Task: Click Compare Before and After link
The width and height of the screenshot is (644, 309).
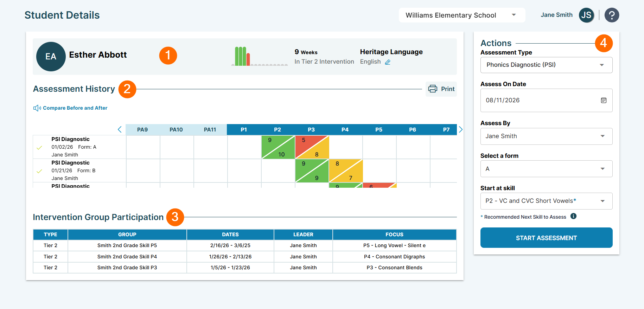Action: (x=75, y=108)
